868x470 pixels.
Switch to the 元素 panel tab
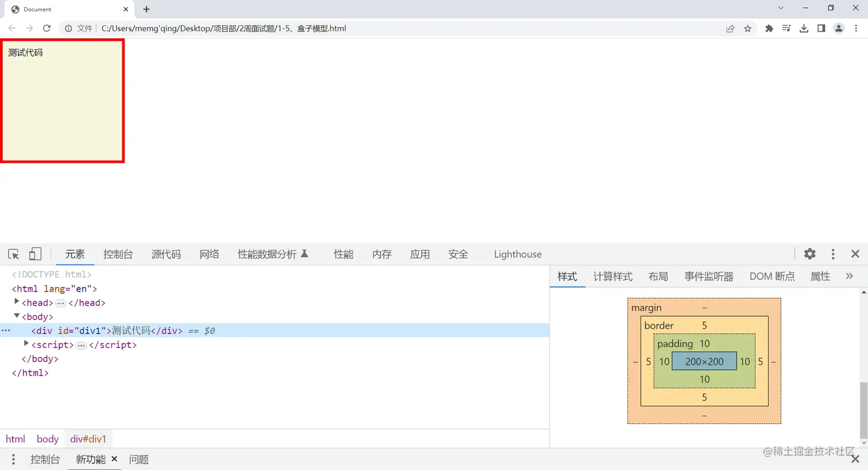pyautogui.click(x=75, y=254)
